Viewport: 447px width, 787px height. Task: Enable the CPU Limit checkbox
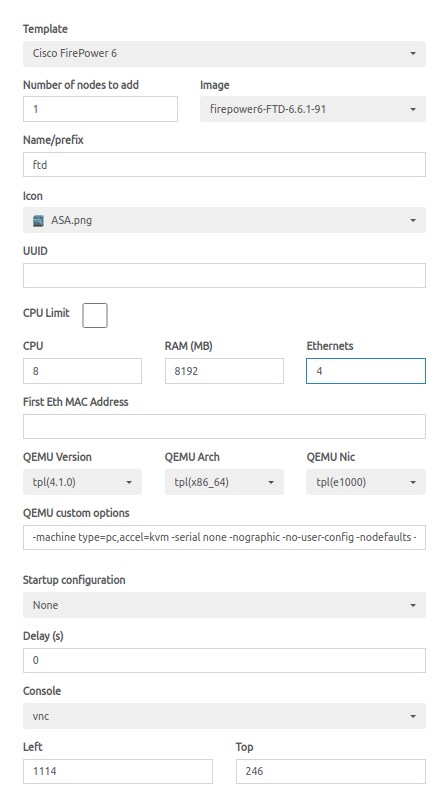coord(95,315)
